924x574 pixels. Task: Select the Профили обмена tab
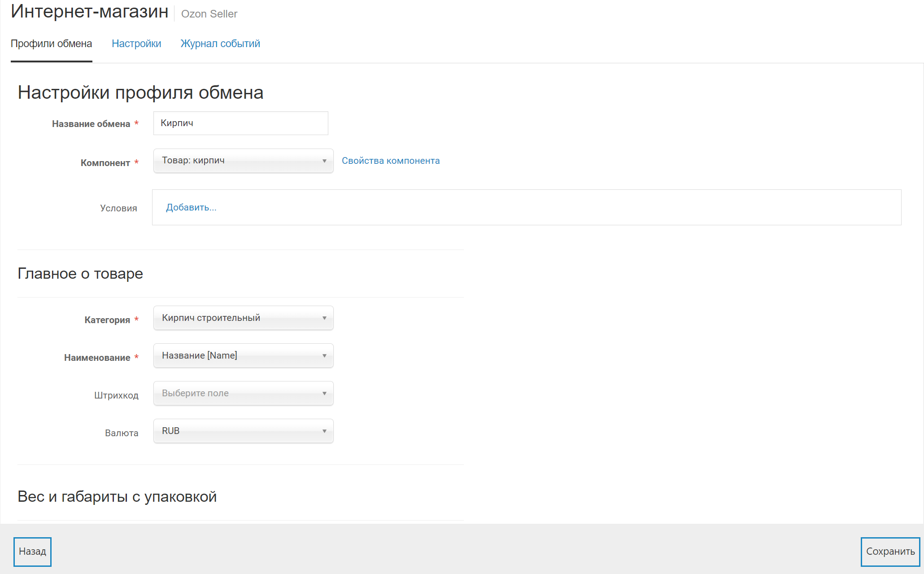point(51,44)
